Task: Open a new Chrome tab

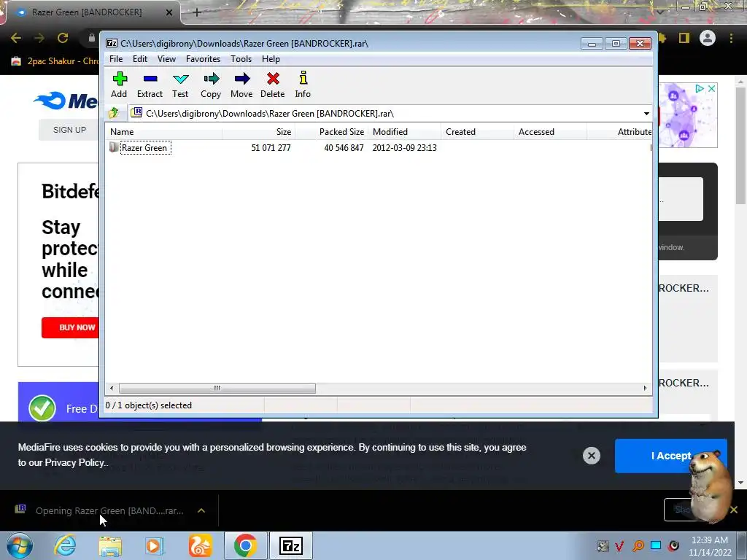Action: point(197,12)
